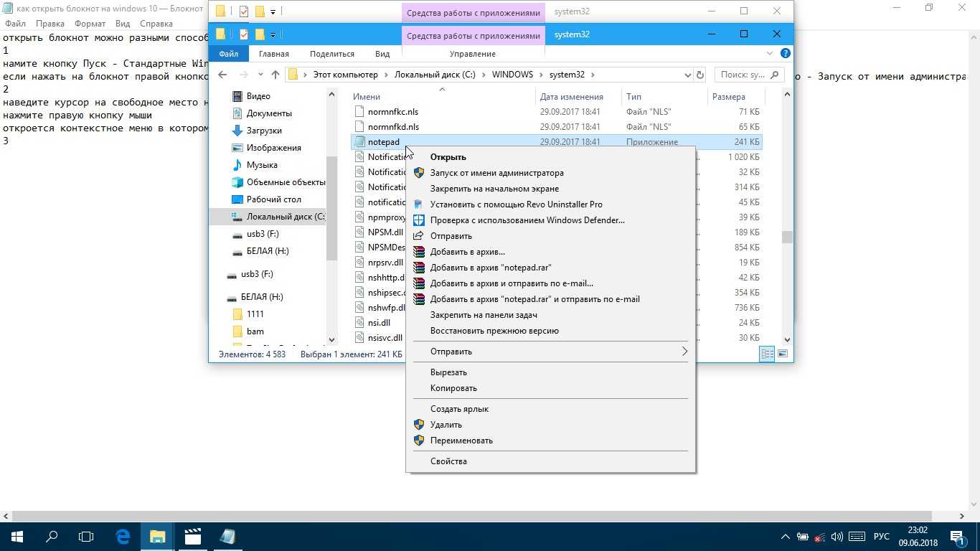Click the notepad application file icon

pyautogui.click(x=359, y=142)
